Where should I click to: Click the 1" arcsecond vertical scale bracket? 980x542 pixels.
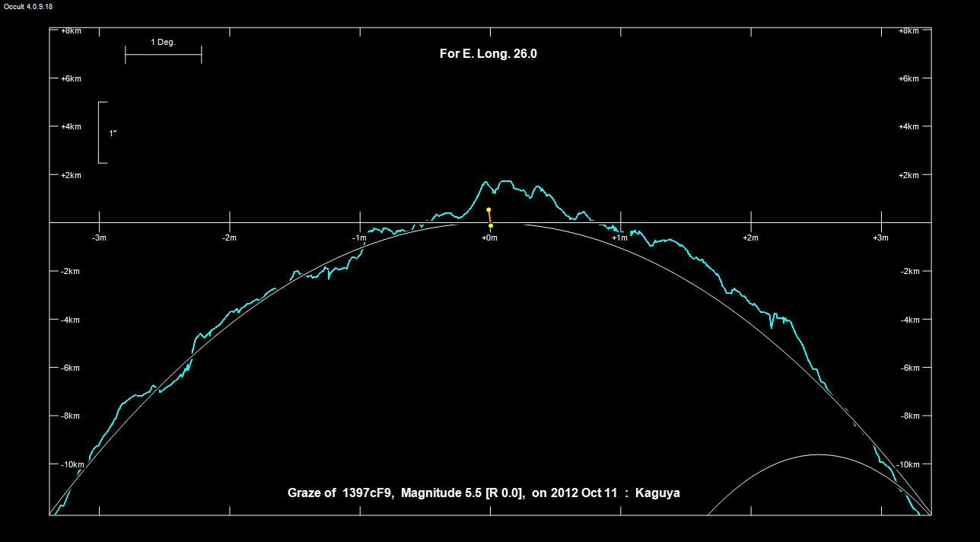tap(100, 132)
